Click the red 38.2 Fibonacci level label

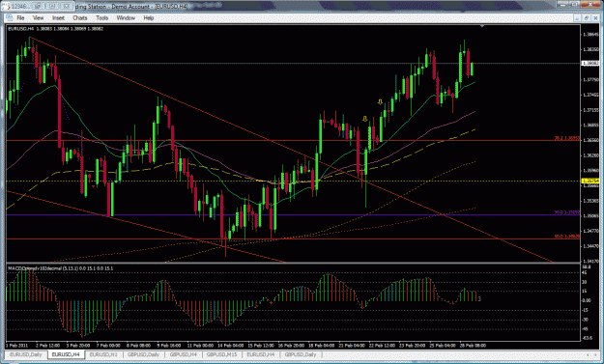pyautogui.click(x=567, y=138)
